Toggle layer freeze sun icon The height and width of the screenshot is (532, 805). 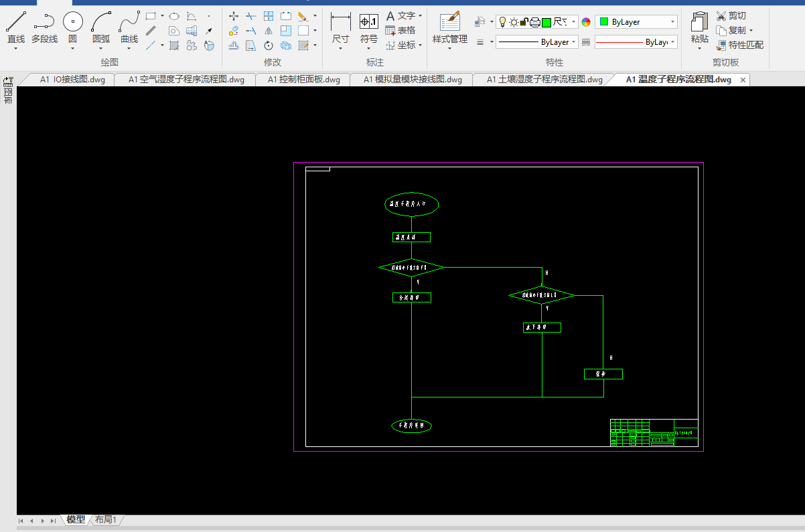(x=514, y=22)
